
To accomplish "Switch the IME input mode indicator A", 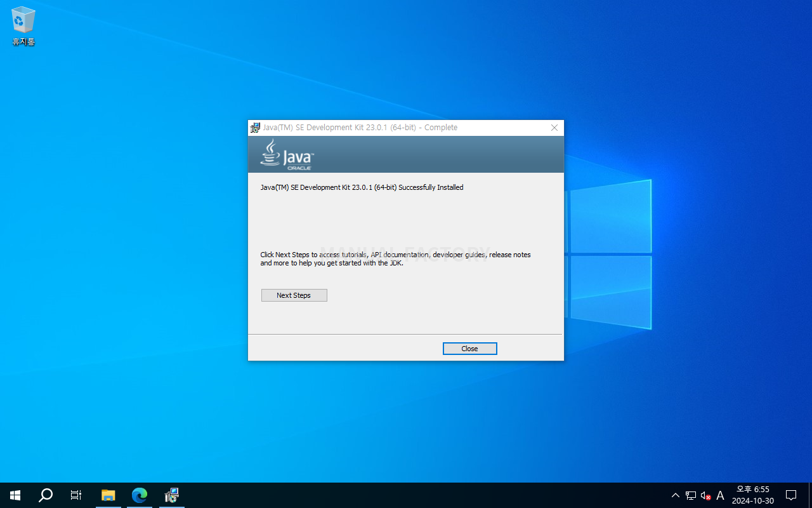I will pos(720,495).
